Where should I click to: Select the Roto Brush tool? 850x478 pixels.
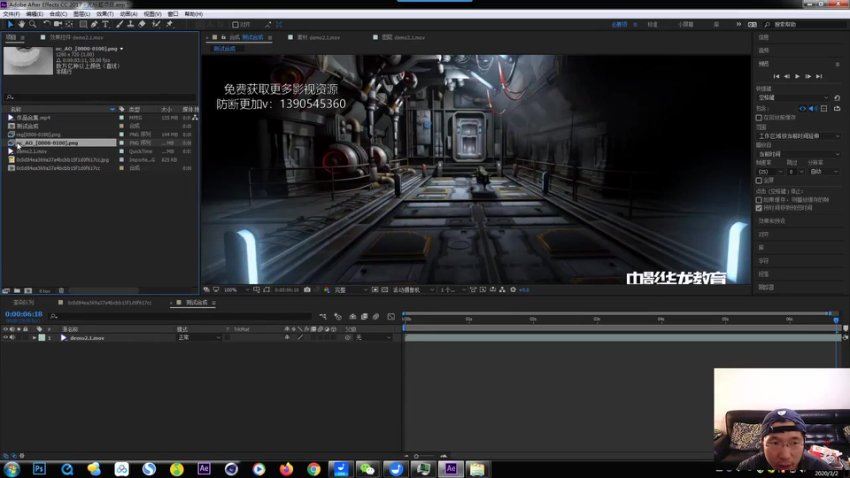coord(156,24)
